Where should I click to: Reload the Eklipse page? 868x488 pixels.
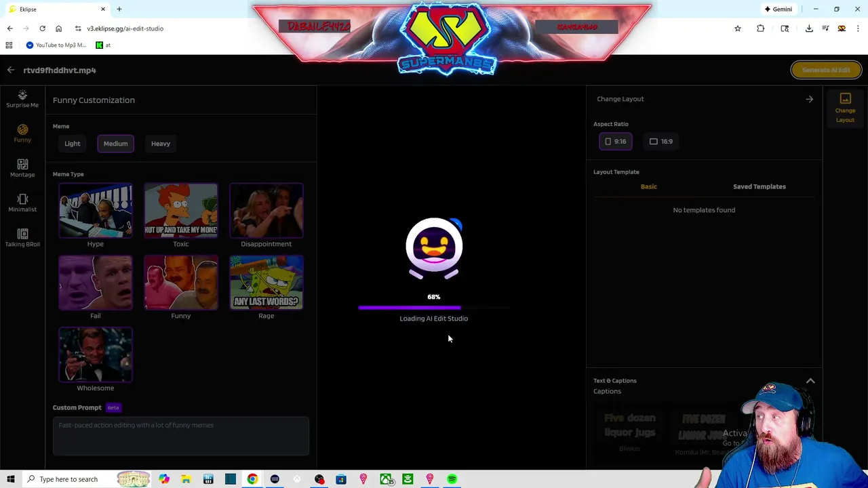pos(42,28)
